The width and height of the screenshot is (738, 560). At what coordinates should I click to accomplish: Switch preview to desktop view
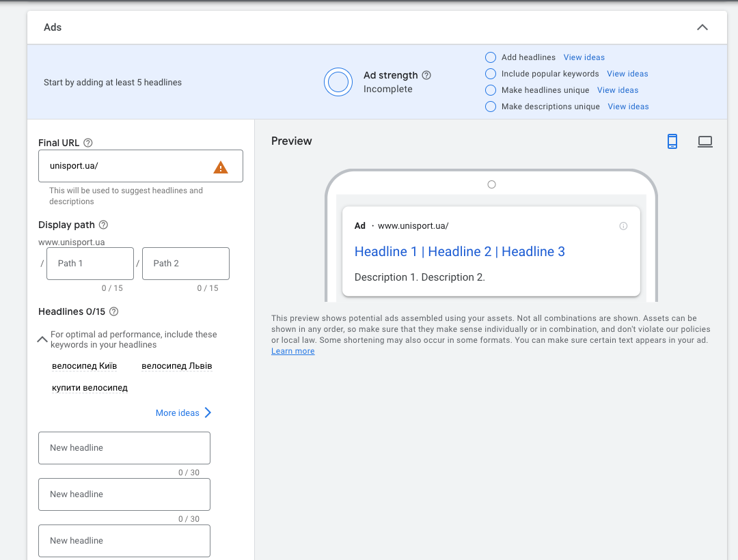tap(705, 141)
